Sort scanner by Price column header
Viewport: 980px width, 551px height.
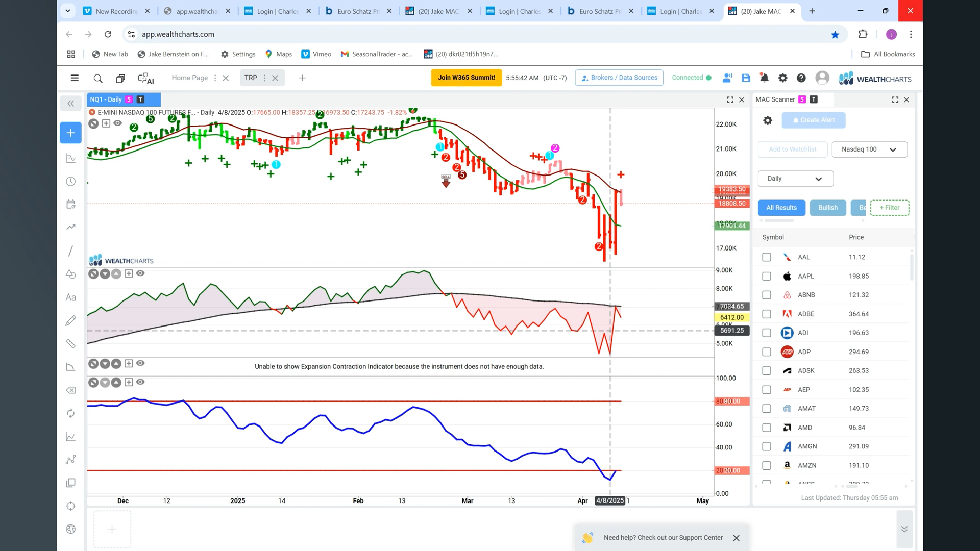tap(856, 237)
